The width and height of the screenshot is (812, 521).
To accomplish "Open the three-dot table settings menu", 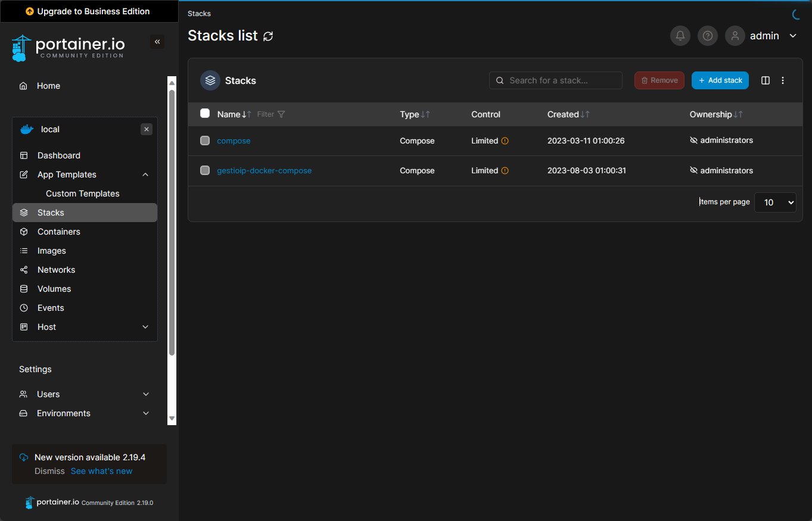I will pos(783,80).
